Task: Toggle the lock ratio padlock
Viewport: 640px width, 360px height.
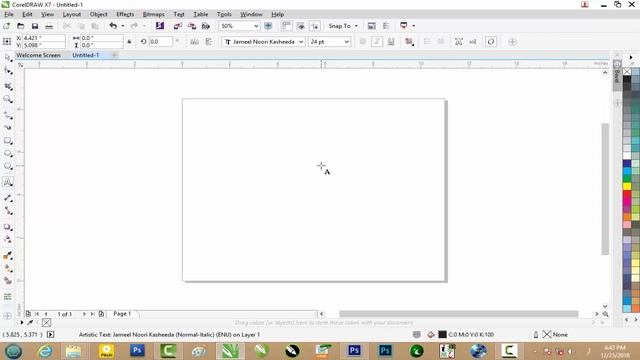Action: 129,42
